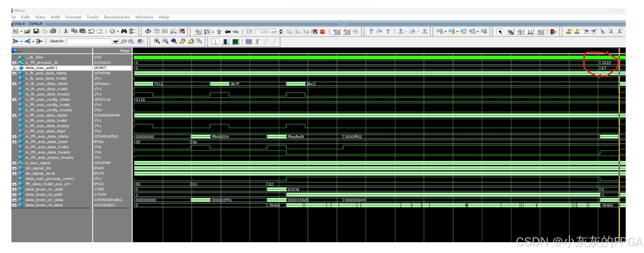Click the Restart simulation icon

(249, 32)
